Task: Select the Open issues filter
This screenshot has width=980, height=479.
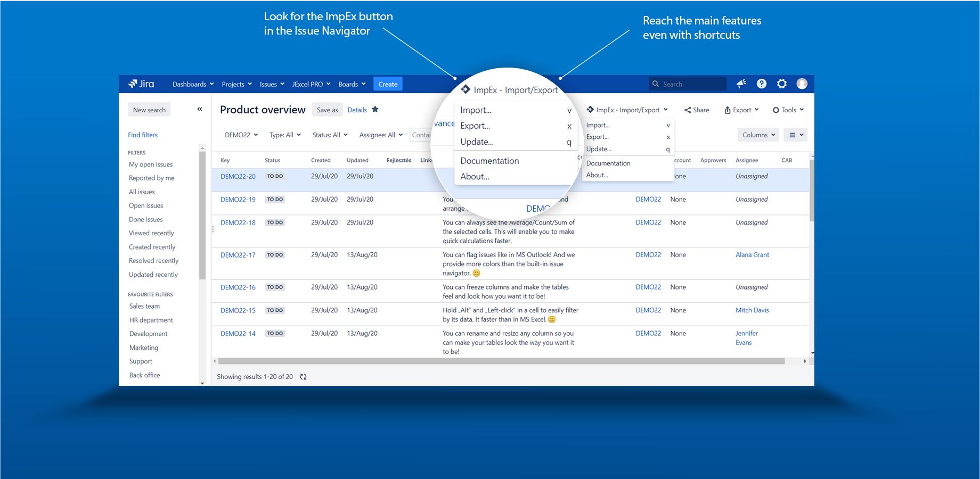Action: [x=146, y=206]
